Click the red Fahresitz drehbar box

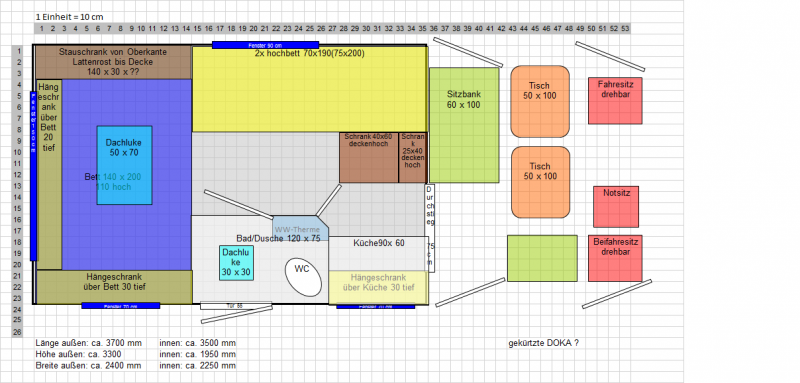tap(615, 100)
